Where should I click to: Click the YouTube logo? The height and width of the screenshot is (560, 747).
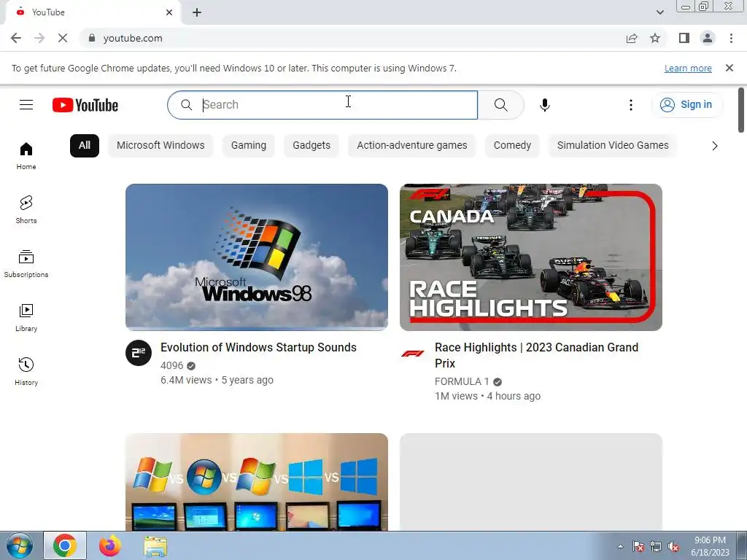point(85,105)
